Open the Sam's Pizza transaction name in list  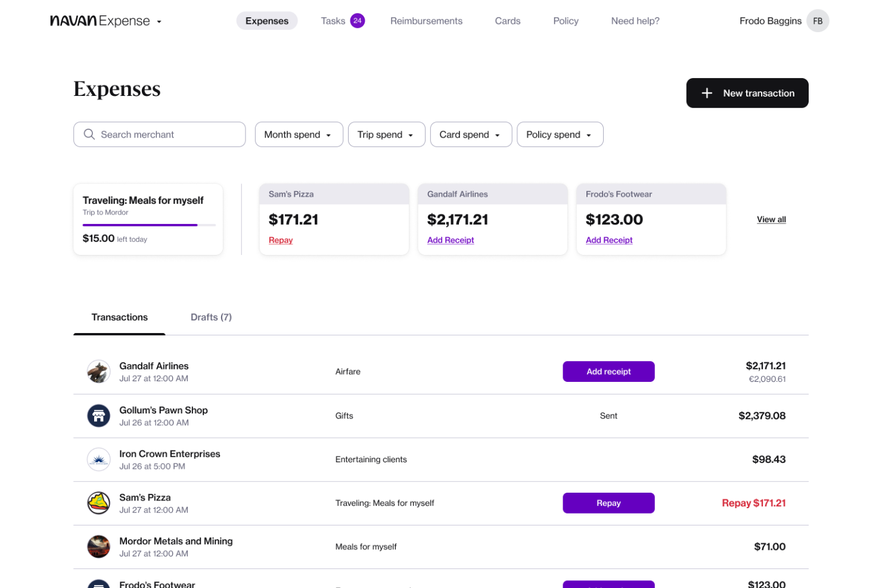[x=145, y=497]
